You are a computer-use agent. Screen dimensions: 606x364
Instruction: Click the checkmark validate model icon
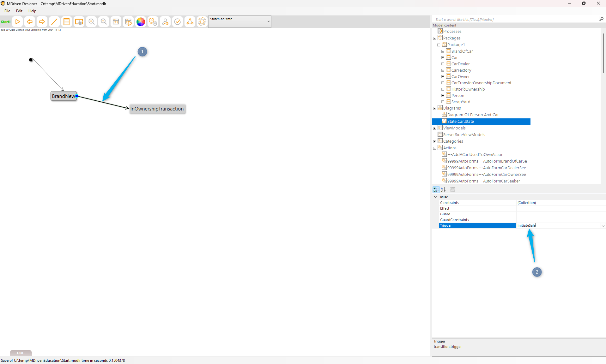178,22
